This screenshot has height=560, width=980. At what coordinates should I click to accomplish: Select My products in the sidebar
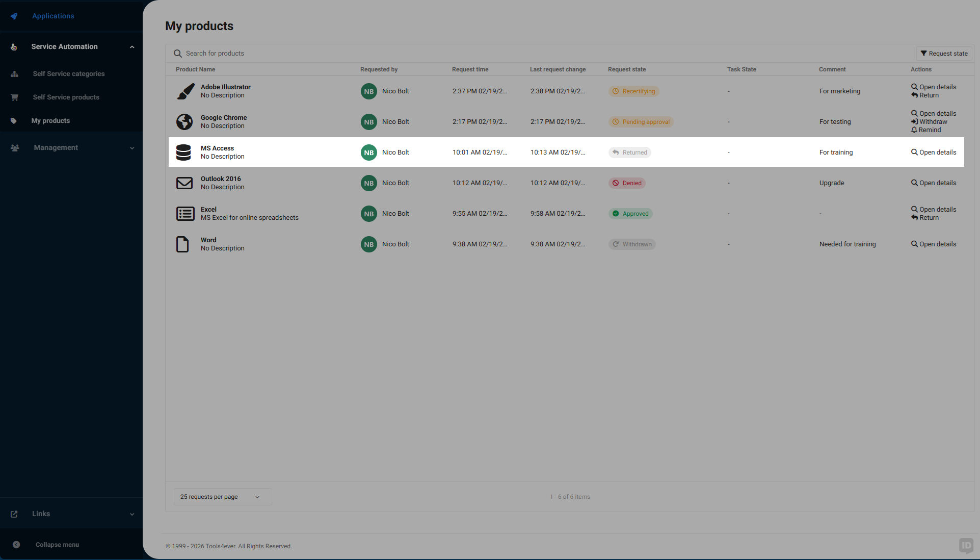tap(50, 120)
